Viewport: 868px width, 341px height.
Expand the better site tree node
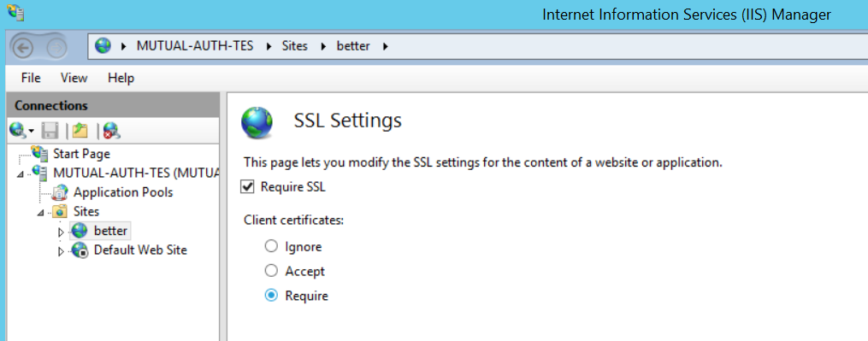pos(61,232)
